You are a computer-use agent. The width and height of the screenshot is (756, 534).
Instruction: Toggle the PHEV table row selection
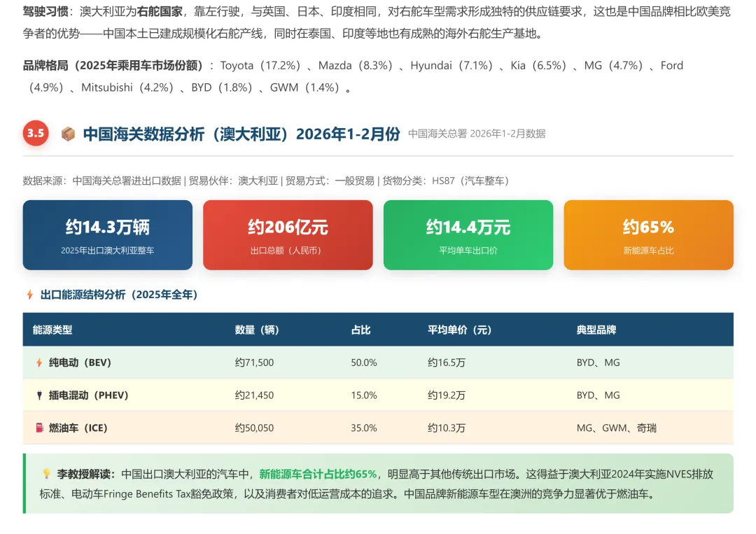tap(280, 395)
